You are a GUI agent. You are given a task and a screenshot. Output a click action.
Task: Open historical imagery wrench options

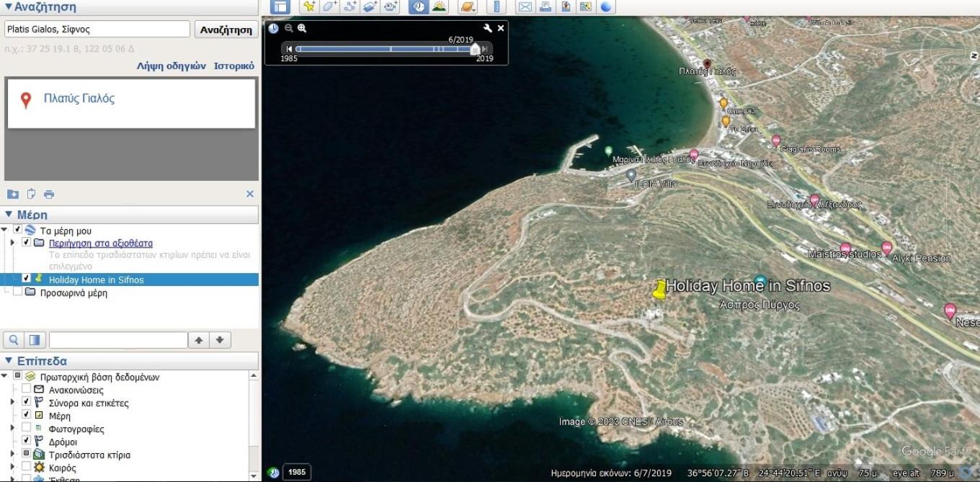pyautogui.click(x=488, y=28)
